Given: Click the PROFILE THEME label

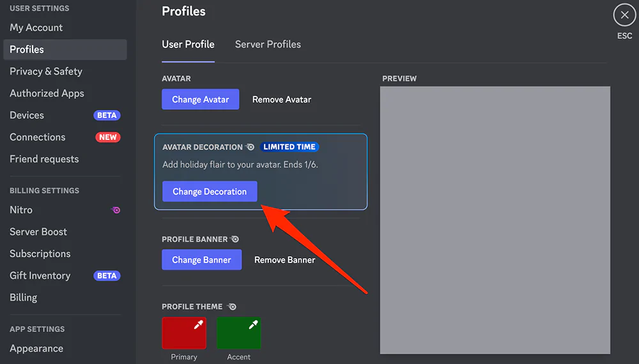Looking at the screenshot, I should (x=192, y=307).
